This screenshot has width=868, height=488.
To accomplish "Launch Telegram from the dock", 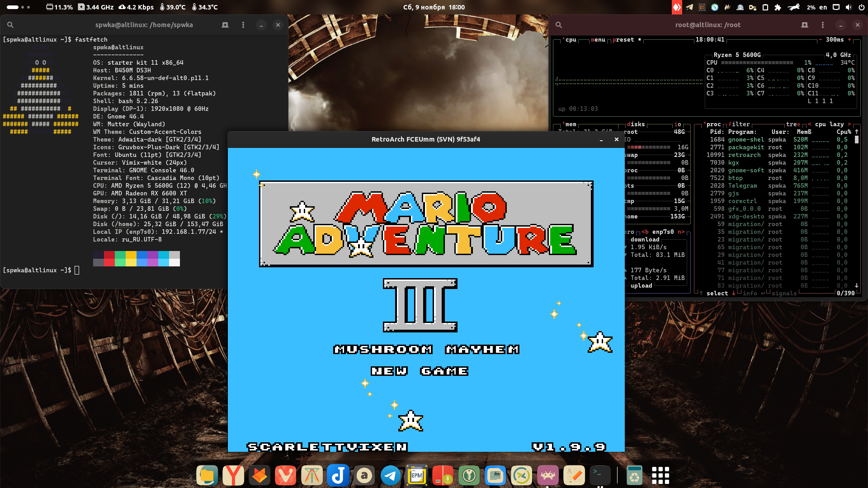I will click(391, 475).
